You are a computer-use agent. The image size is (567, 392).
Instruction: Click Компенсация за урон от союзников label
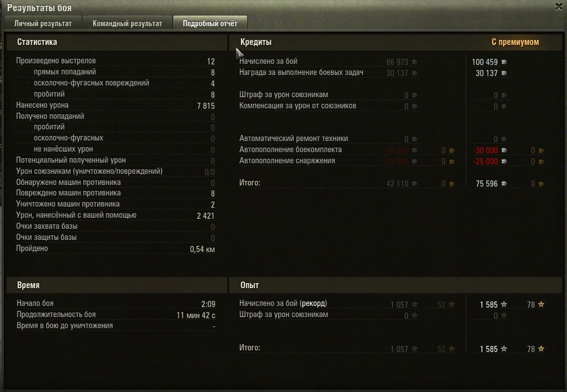pos(298,105)
